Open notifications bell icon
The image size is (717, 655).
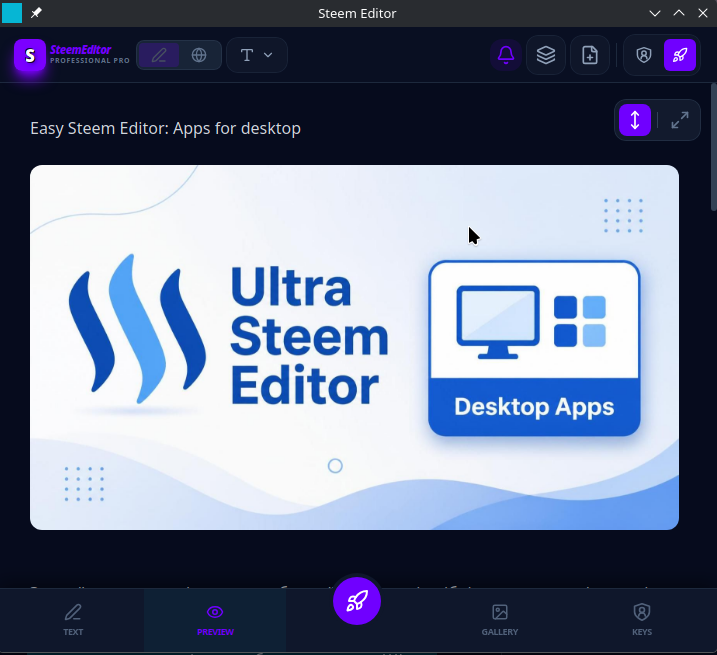tap(506, 55)
